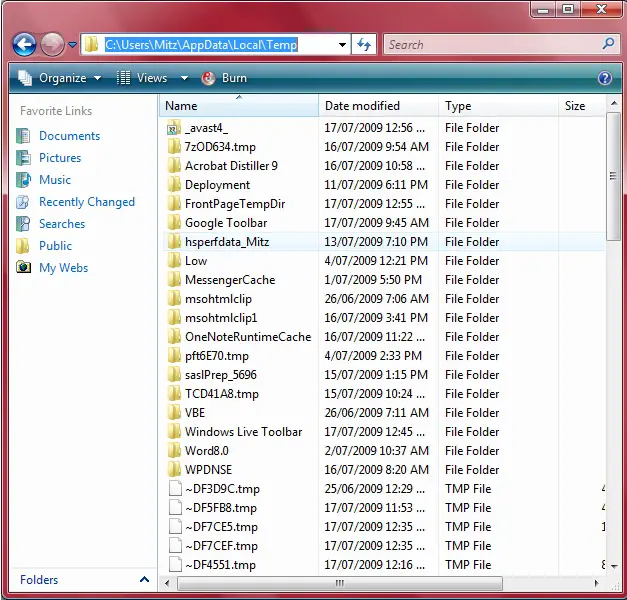Select the OneNoteRuntimeCache folder
Screen dimensions: 627x600
point(248,337)
